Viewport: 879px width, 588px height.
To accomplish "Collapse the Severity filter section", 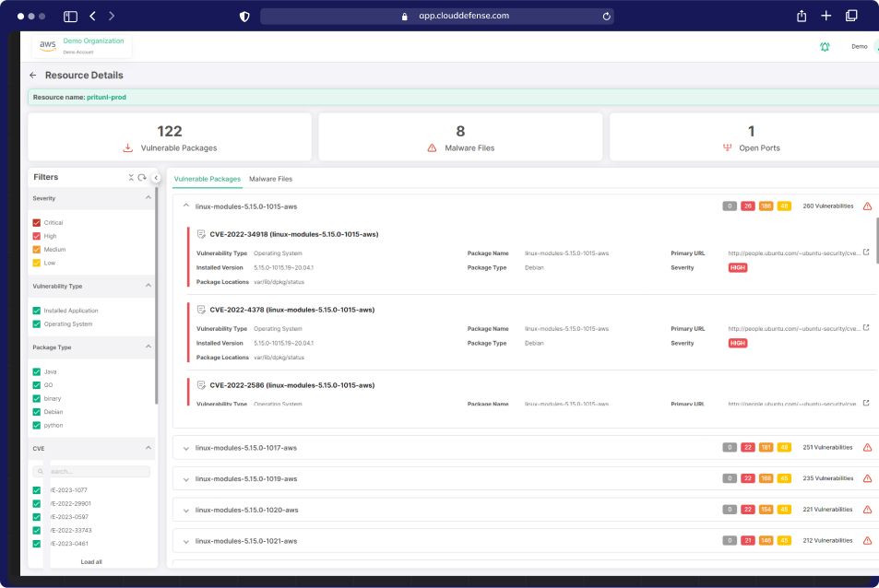I will [148, 198].
